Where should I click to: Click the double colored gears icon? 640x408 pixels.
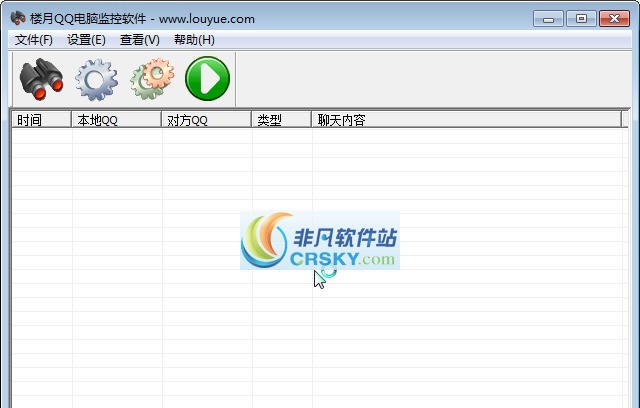pos(152,79)
